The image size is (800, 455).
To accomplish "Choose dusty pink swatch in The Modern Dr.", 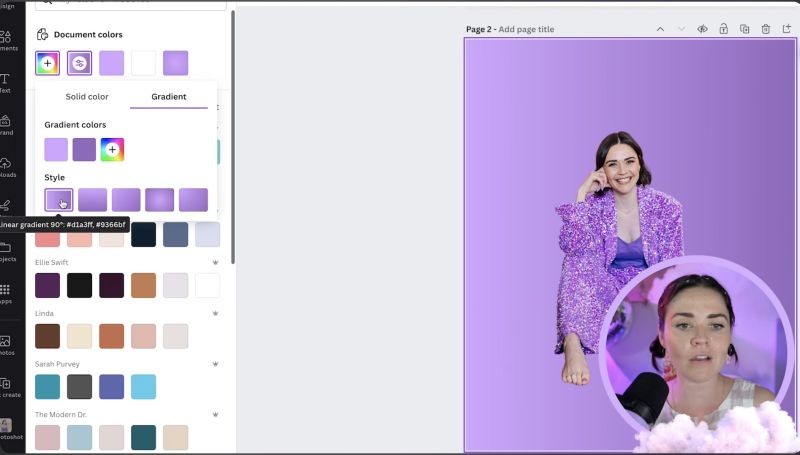I will pos(47,438).
